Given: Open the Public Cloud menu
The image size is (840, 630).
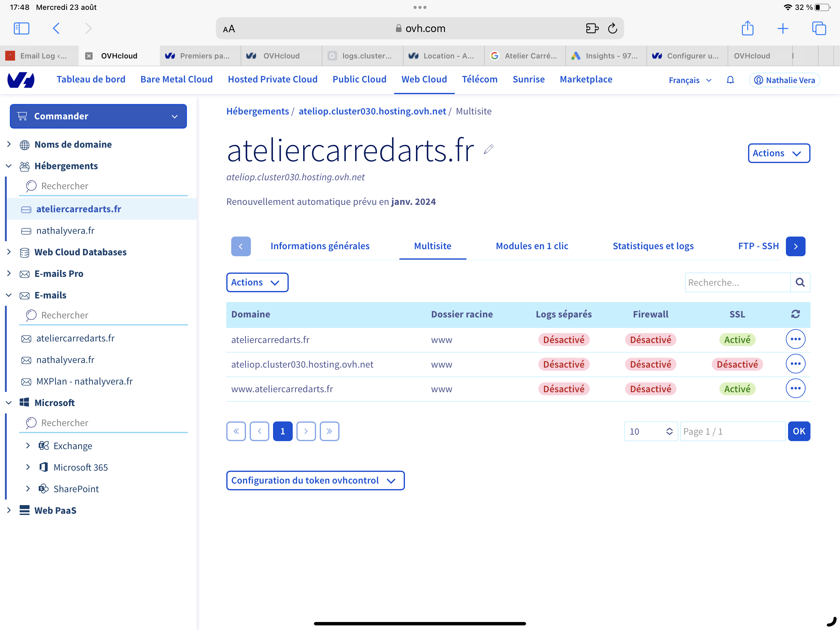Looking at the screenshot, I should tap(359, 79).
